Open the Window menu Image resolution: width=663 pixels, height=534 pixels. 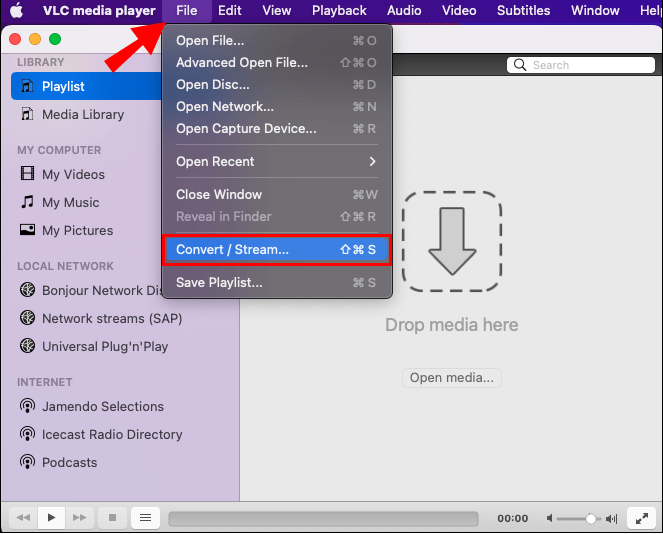(x=595, y=10)
